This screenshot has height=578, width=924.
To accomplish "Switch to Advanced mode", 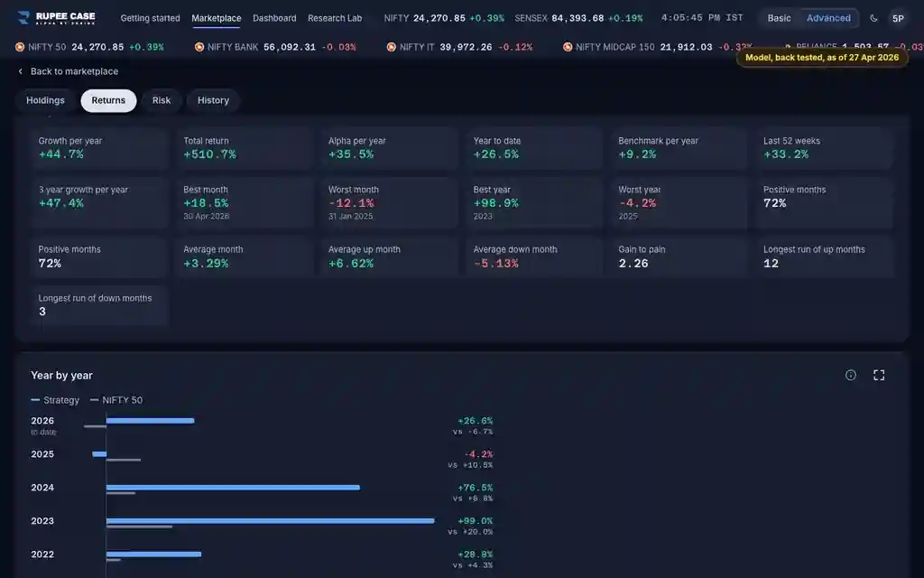I will coord(828,18).
